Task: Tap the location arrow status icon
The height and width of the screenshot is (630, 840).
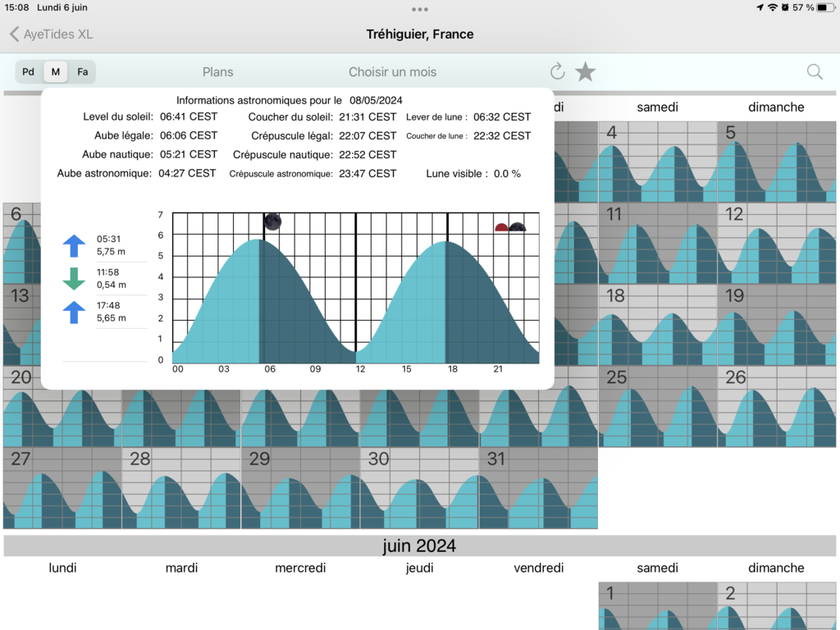Action: pos(760,7)
